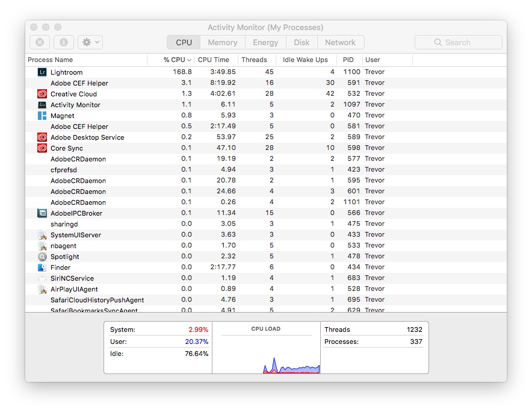Click the Activity Monitor process icon

point(42,105)
